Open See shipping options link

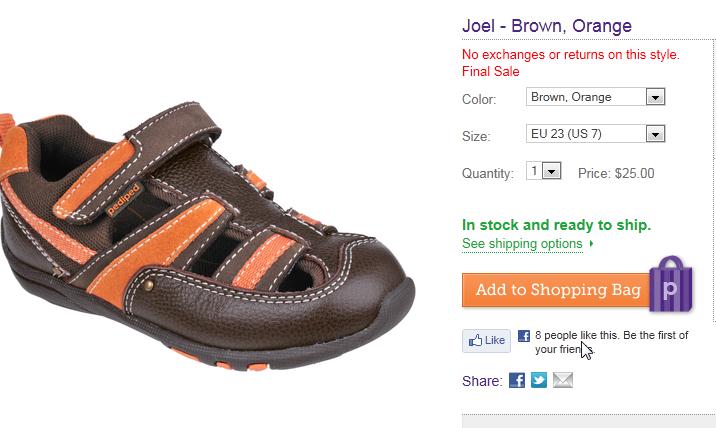point(522,244)
